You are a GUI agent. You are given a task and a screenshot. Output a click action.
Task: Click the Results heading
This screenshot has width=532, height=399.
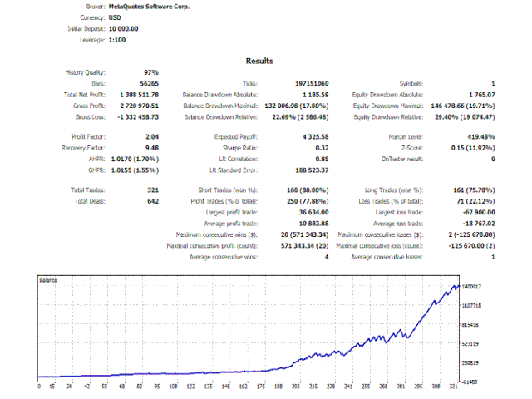259,61
